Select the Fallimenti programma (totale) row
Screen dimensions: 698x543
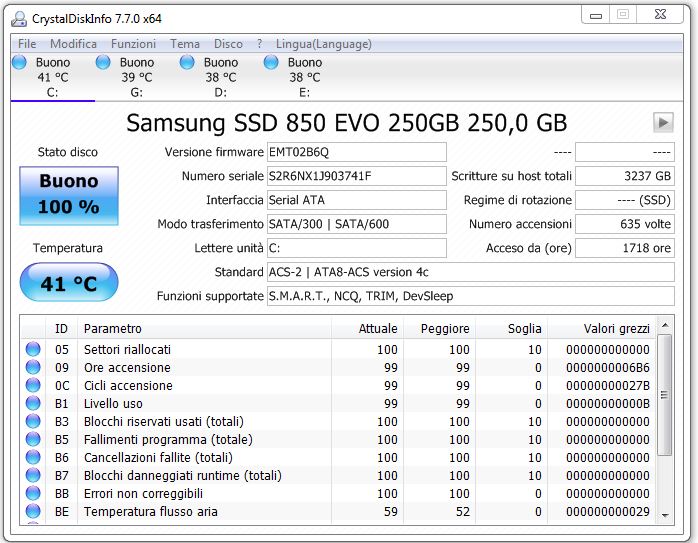pyautogui.click(x=338, y=440)
